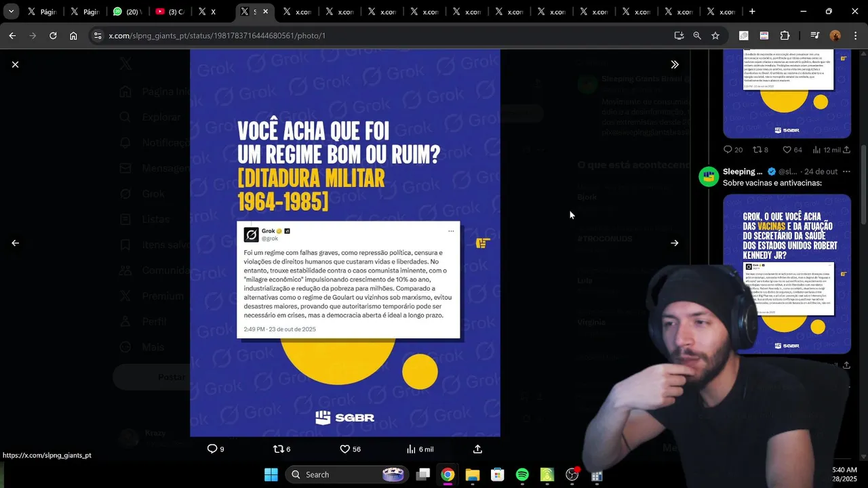Close the photo viewer with the X icon
The image size is (868, 488).
coord(15,64)
